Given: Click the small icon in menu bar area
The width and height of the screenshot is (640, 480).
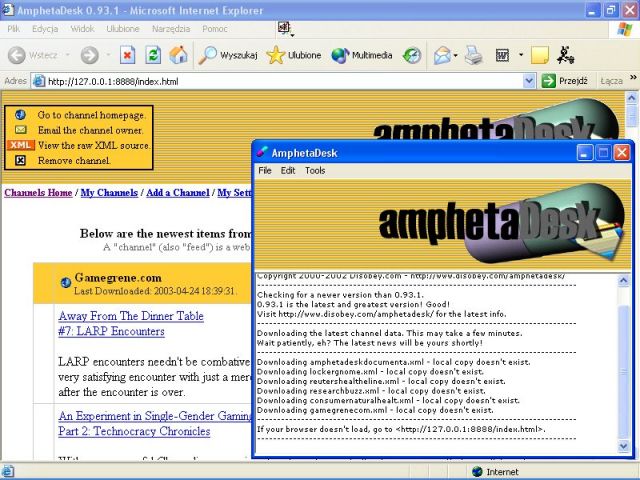Looking at the screenshot, I should [x=284, y=28].
